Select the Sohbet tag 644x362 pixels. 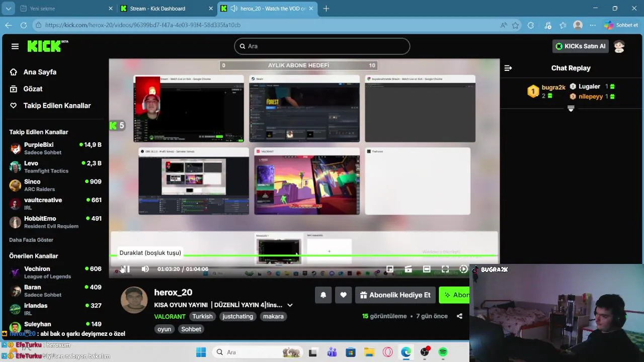[191, 329]
